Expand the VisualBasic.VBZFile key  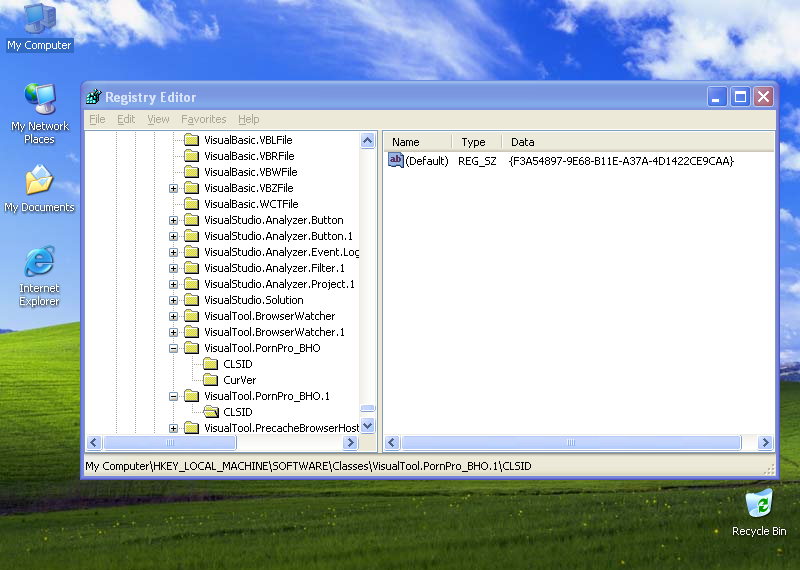pyautogui.click(x=173, y=188)
